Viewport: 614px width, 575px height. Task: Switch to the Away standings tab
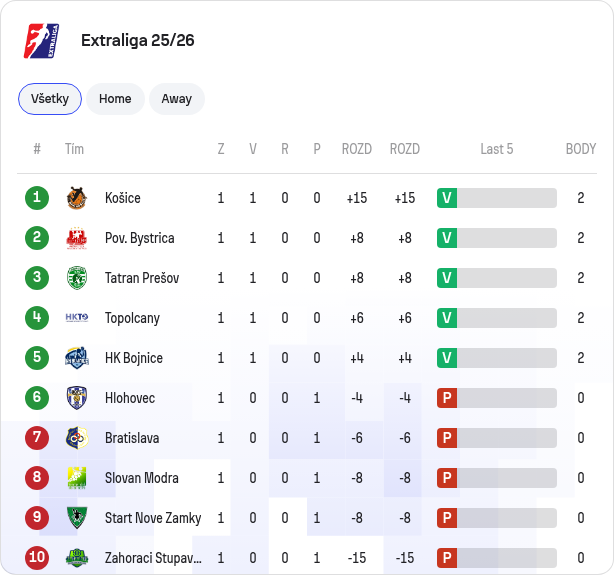coord(177,99)
